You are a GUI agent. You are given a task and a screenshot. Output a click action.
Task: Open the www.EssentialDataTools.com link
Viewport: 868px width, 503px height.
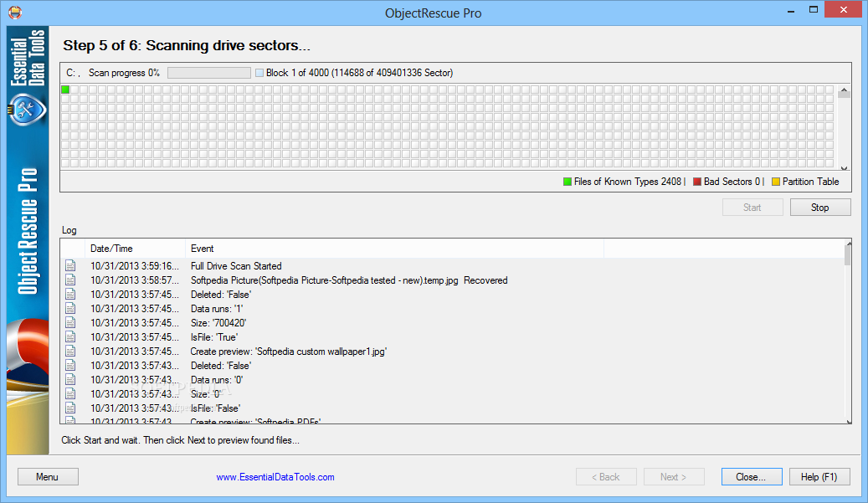click(x=275, y=477)
